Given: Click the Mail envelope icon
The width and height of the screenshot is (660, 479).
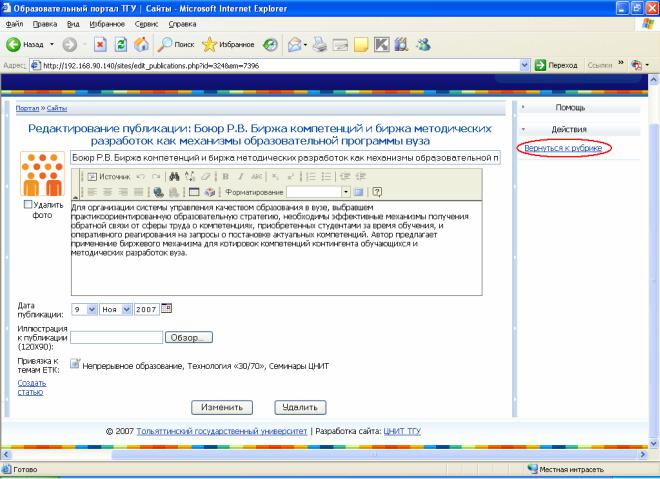Looking at the screenshot, I should 294,45.
